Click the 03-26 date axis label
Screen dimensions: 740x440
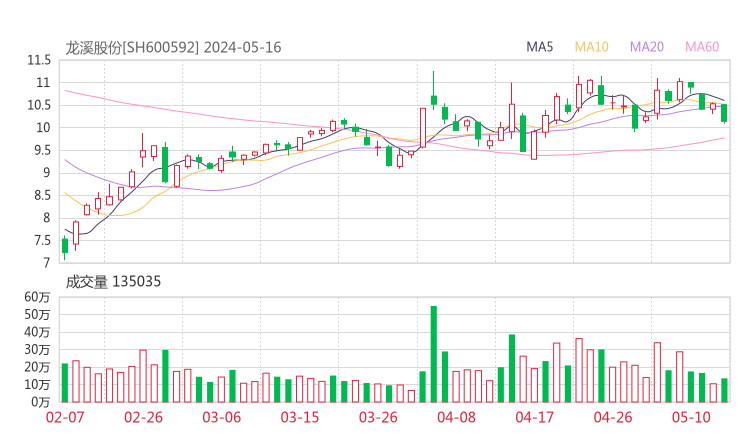coord(378,417)
